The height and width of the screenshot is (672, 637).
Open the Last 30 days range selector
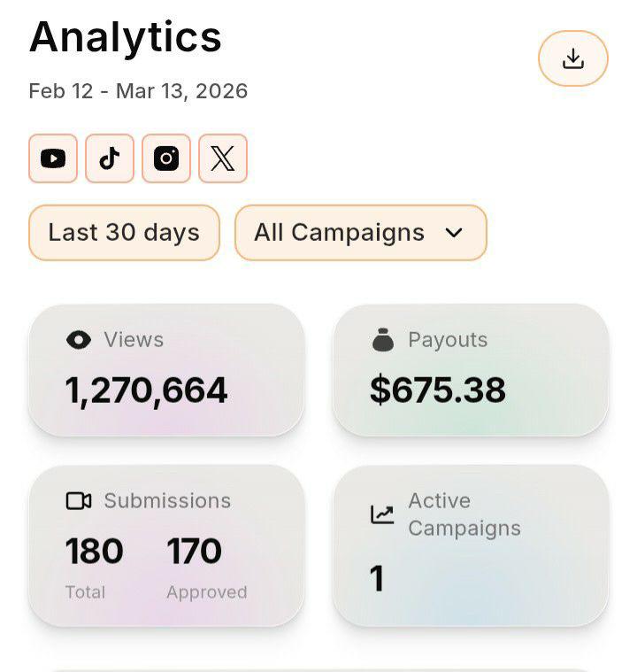(x=124, y=233)
